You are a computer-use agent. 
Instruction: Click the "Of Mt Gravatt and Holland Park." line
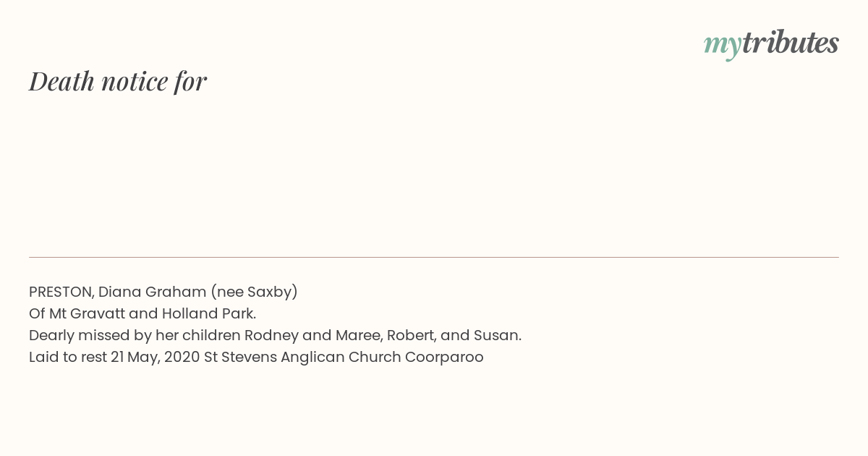click(142, 313)
